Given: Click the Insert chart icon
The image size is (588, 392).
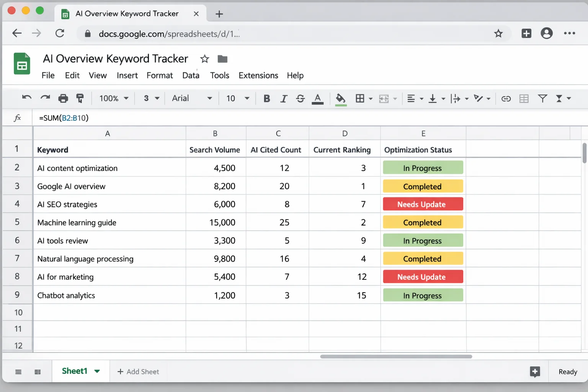Looking at the screenshot, I should coord(524,98).
